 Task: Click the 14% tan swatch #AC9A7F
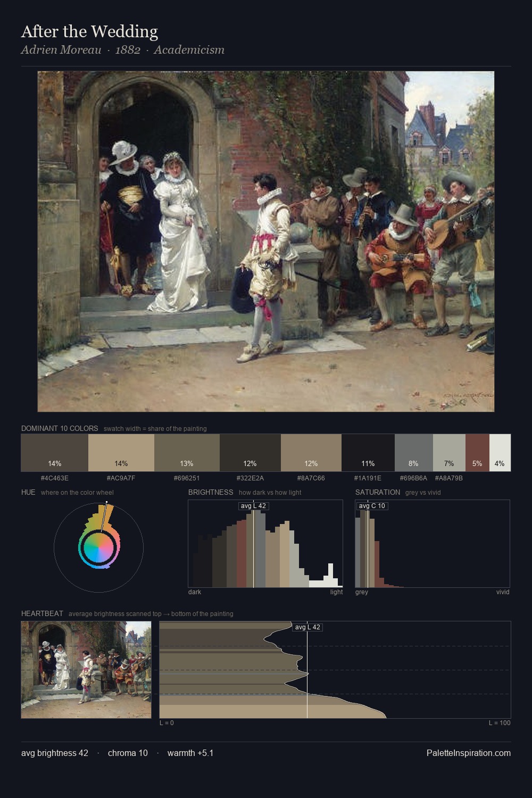point(121,453)
